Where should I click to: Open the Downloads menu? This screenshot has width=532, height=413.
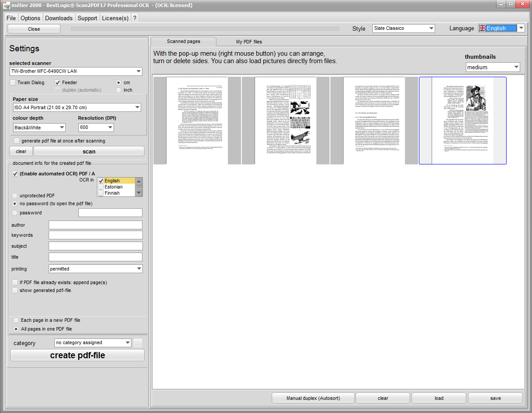[x=59, y=18]
